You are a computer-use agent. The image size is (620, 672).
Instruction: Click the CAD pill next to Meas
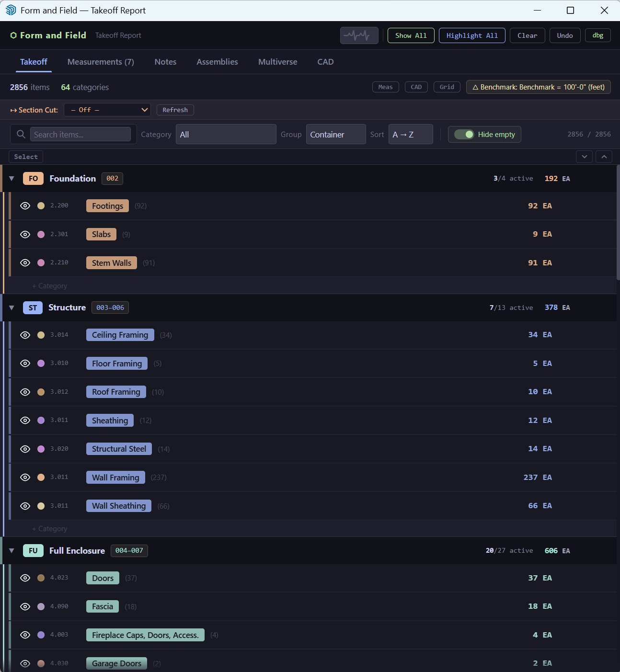(416, 87)
